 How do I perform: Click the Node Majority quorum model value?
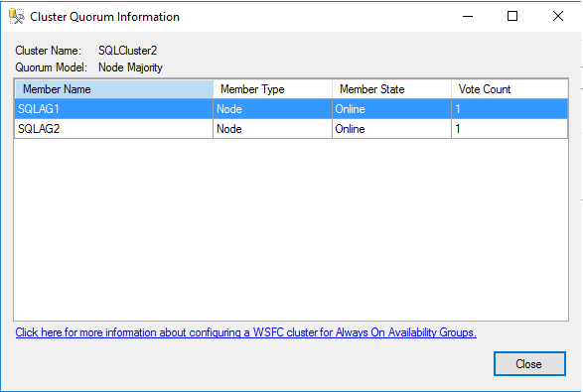[x=130, y=67]
